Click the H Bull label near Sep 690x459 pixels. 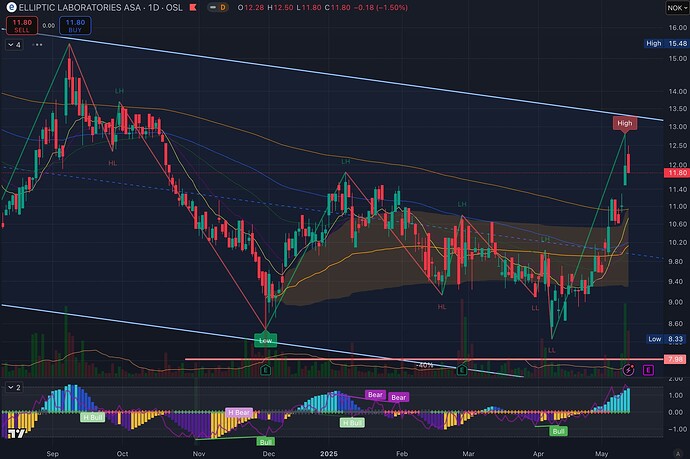(93, 417)
